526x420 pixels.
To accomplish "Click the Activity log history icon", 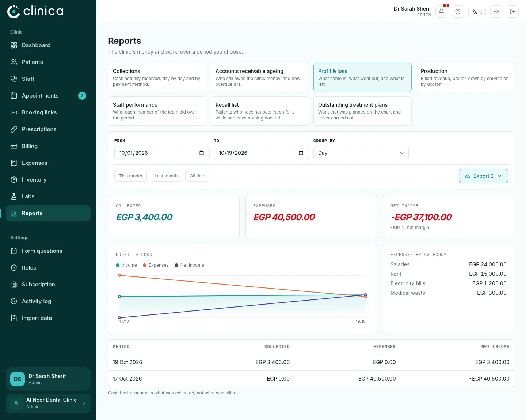I will (x=14, y=301).
